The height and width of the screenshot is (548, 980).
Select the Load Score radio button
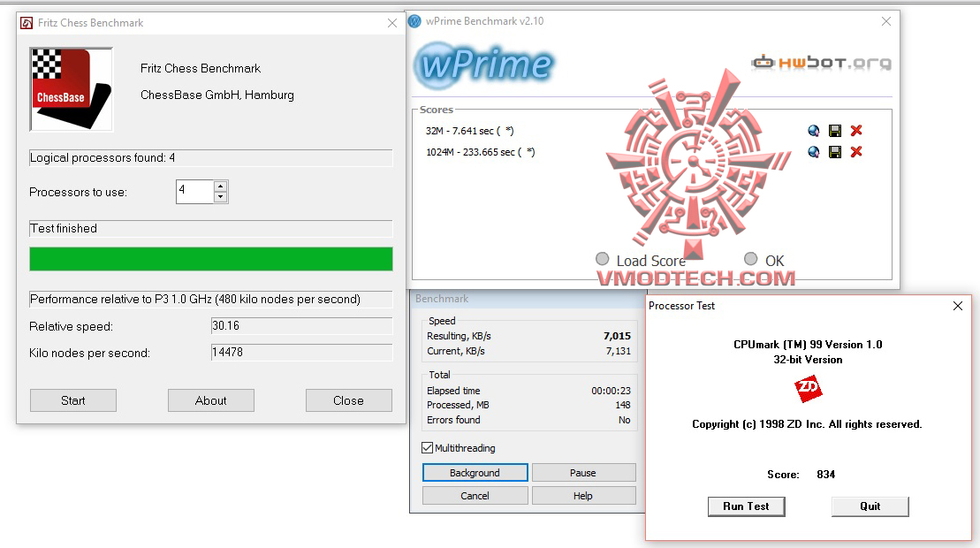click(x=603, y=260)
